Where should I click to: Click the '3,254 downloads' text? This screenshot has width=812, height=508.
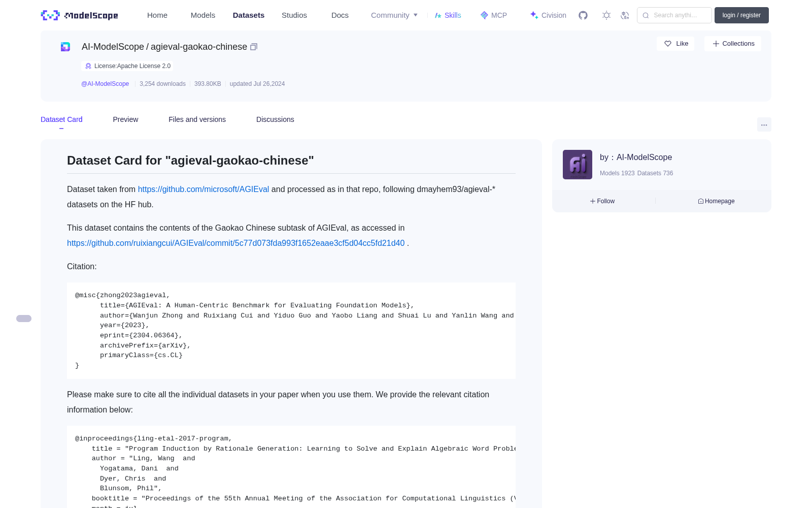(x=163, y=84)
